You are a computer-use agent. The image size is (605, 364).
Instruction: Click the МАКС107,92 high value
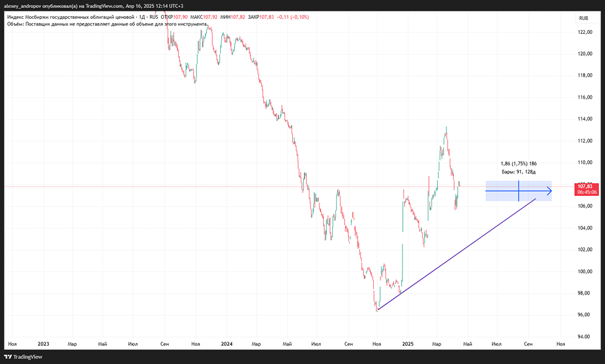(x=204, y=17)
